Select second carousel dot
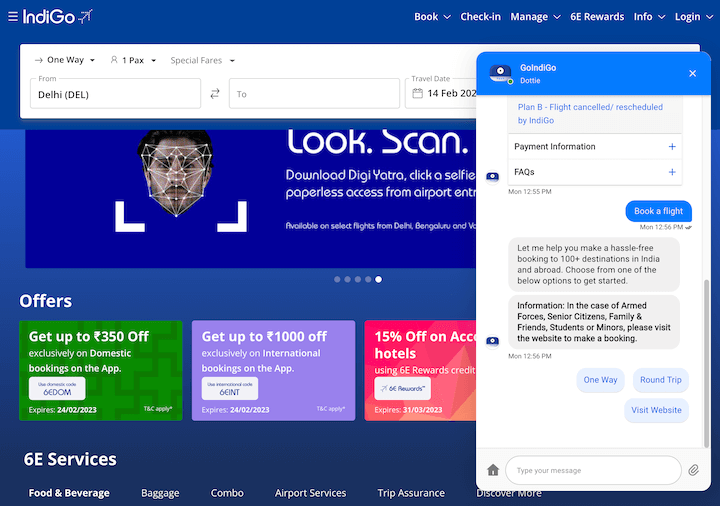This screenshot has height=506, width=720. [x=348, y=279]
